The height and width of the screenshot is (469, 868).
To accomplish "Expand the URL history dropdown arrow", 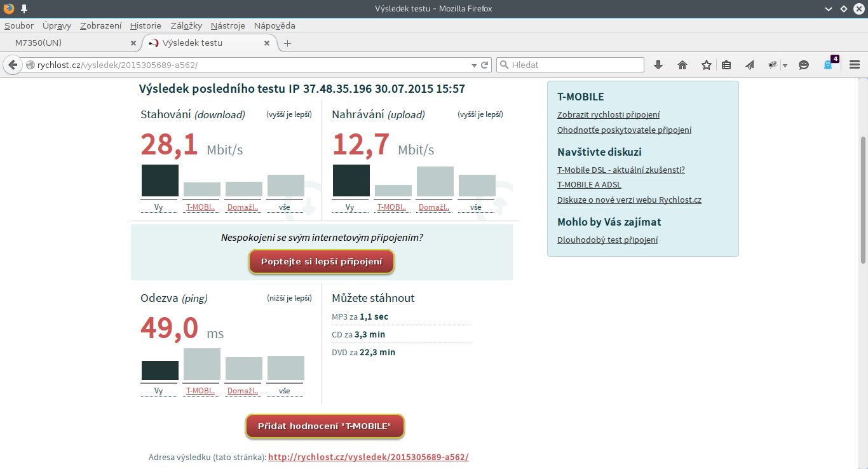I will click(x=473, y=65).
